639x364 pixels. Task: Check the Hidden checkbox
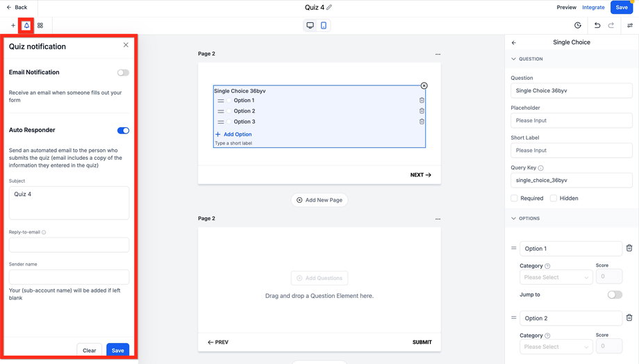tap(553, 198)
